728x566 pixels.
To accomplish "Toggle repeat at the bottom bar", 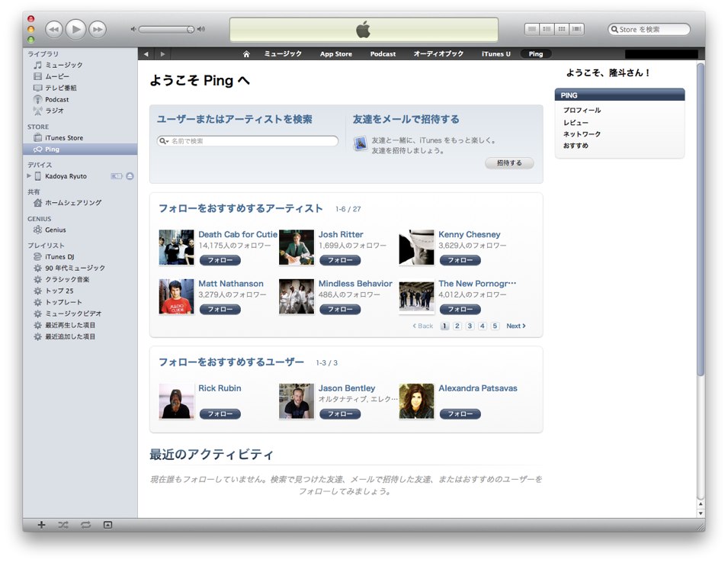I will tap(85, 525).
